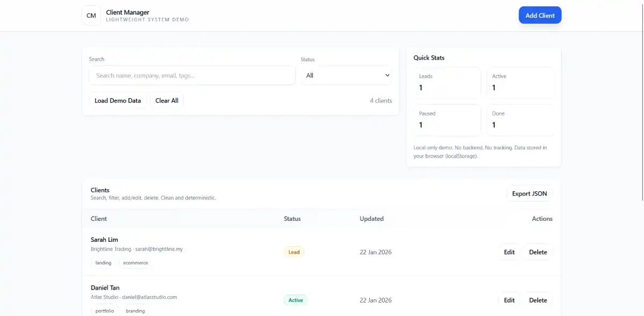Click the search clients input field
This screenshot has height=316, width=644.
(192, 75)
